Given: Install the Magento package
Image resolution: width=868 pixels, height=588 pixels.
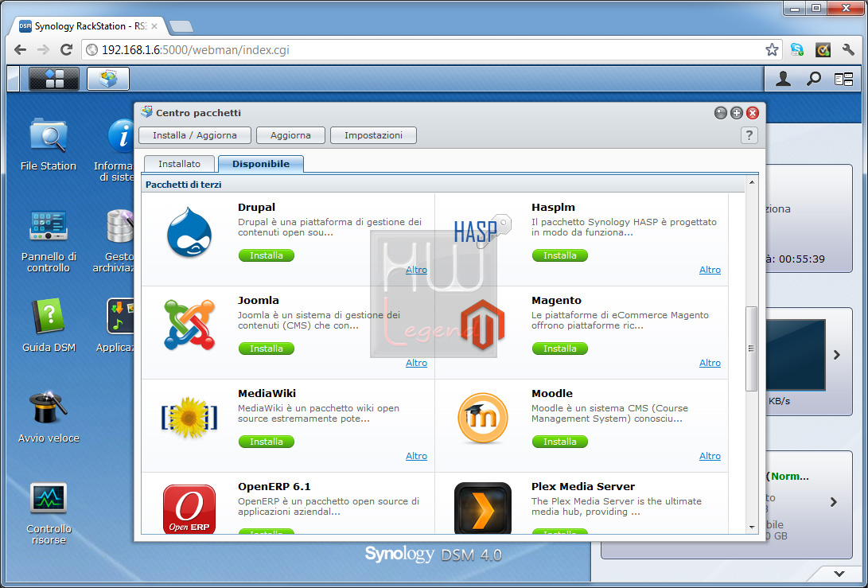Looking at the screenshot, I should pyautogui.click(x=559, y=349).
